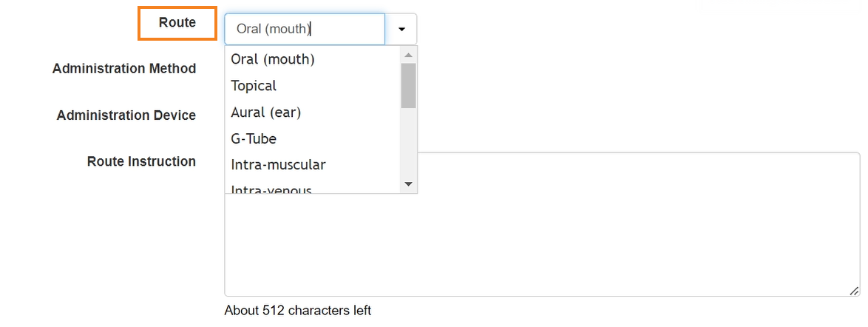Click the text area resize handle
This screenshot has width=868, height=327.
pyautogui.click(x=854, y=291)
